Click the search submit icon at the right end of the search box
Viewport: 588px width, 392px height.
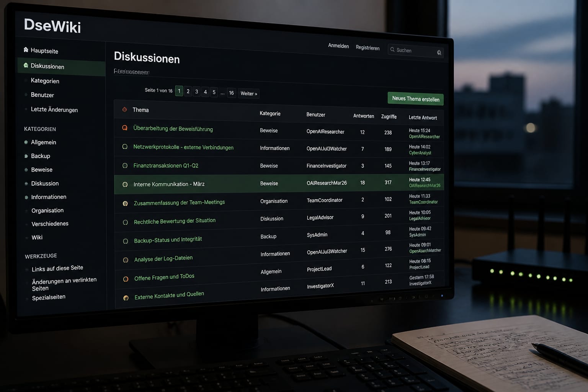(439, 52)
